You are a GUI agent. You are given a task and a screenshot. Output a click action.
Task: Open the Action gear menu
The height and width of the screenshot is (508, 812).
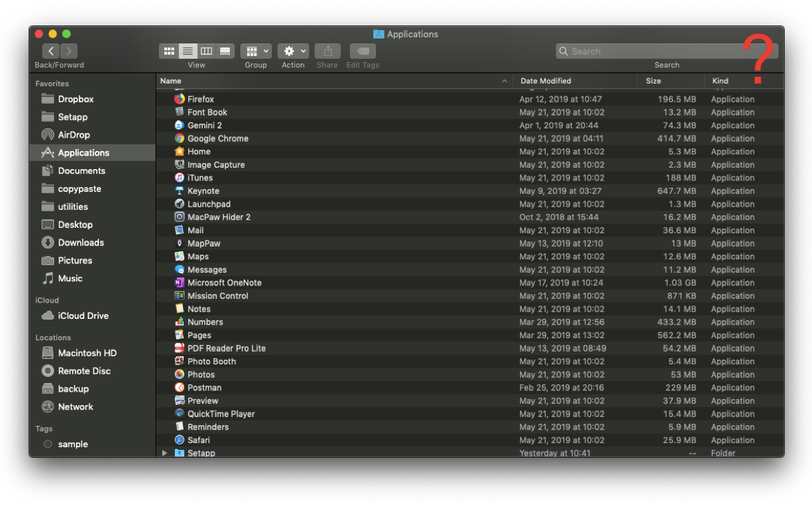(x=293, y=51)
